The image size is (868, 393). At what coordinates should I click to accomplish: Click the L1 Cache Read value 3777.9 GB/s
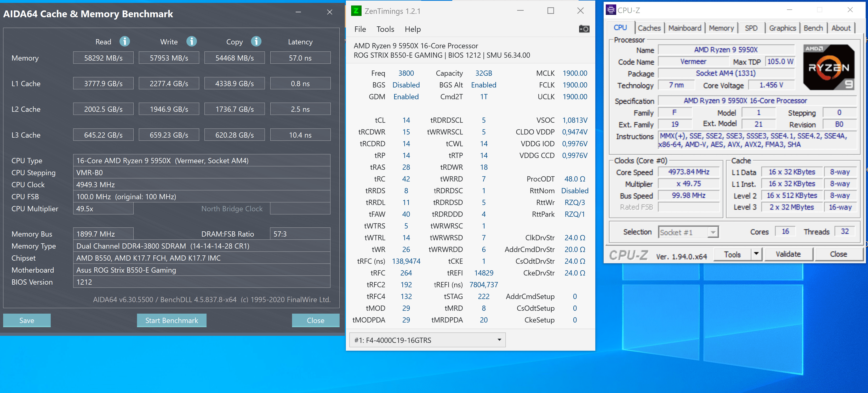pyautogui.click(x=103, y=84)
